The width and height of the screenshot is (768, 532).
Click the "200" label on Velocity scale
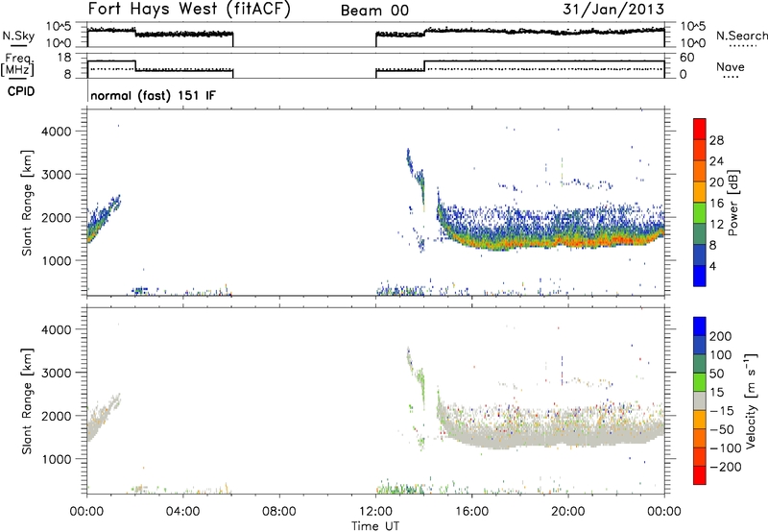coord(720,336)
